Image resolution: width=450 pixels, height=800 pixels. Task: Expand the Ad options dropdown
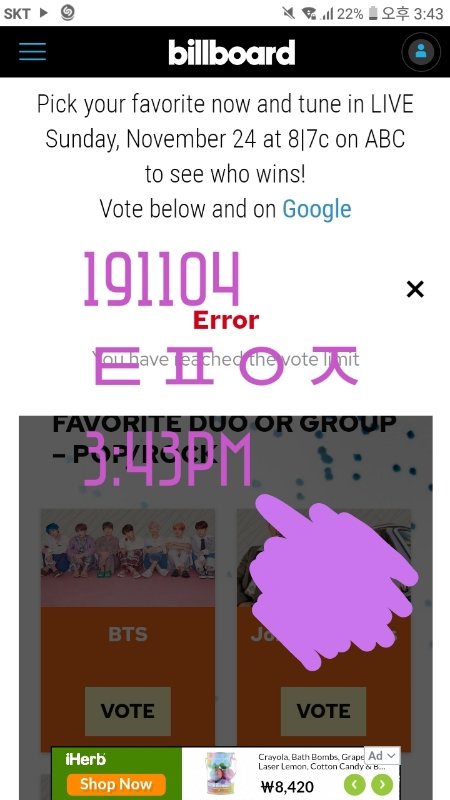[382, 756]
